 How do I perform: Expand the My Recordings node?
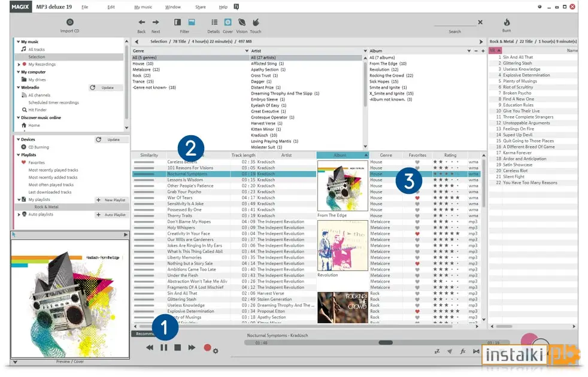(x=19, y=65)
